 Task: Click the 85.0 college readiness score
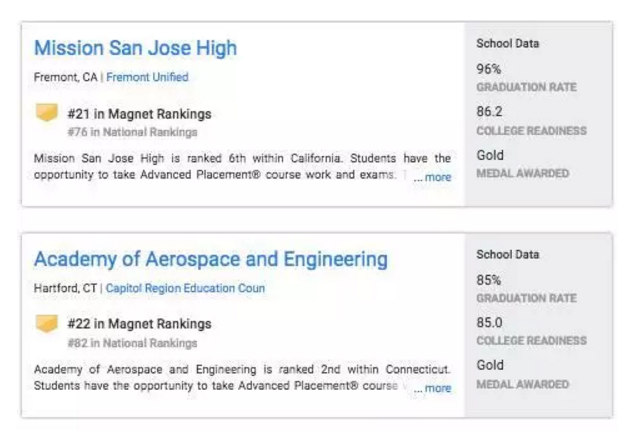[490, 322]
